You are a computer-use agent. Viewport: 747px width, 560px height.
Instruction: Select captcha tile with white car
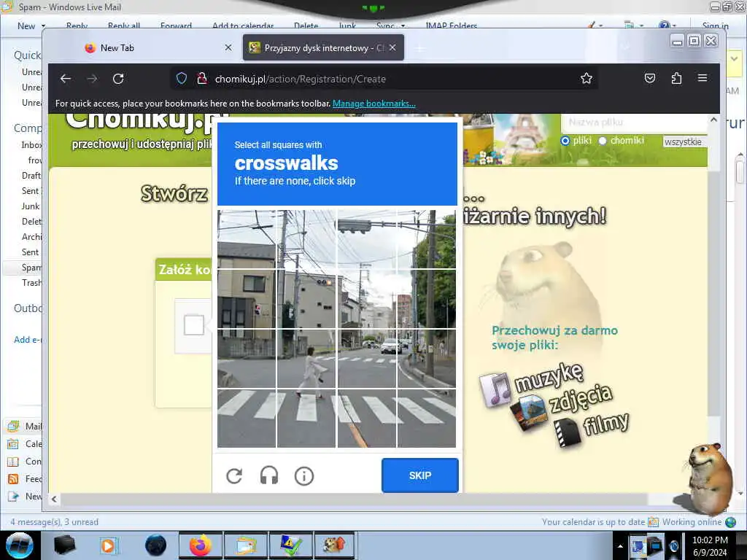point(367,359)
